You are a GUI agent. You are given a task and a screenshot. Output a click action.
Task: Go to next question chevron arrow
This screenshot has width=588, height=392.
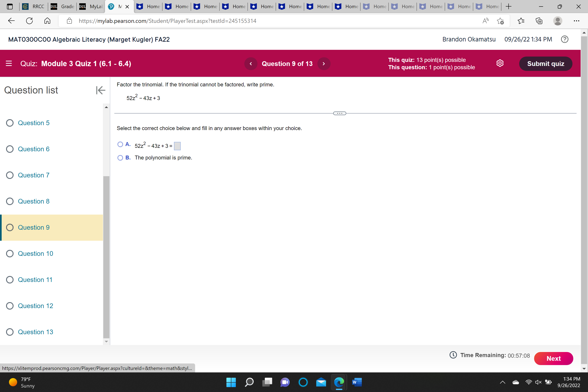(x=324, y=64)
